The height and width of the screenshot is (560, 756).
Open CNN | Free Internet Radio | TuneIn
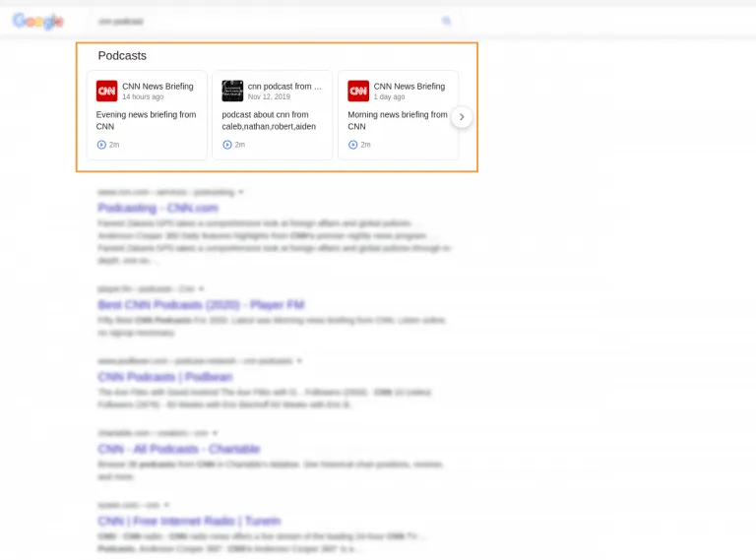tap(188, 521)
